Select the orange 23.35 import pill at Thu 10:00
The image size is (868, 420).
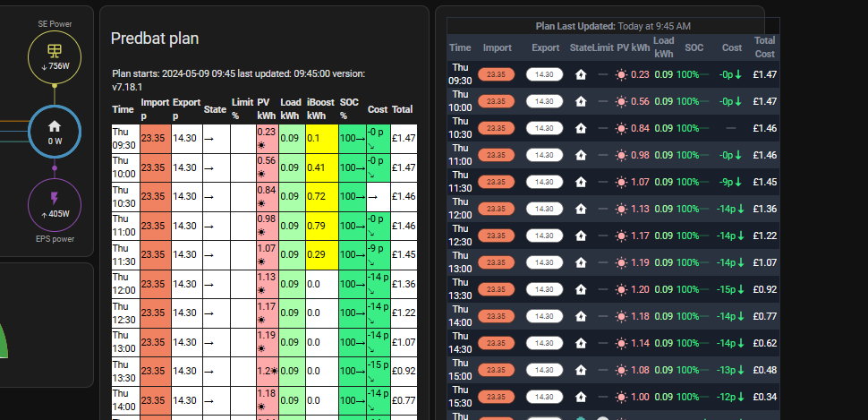click(x=496, y=101)
